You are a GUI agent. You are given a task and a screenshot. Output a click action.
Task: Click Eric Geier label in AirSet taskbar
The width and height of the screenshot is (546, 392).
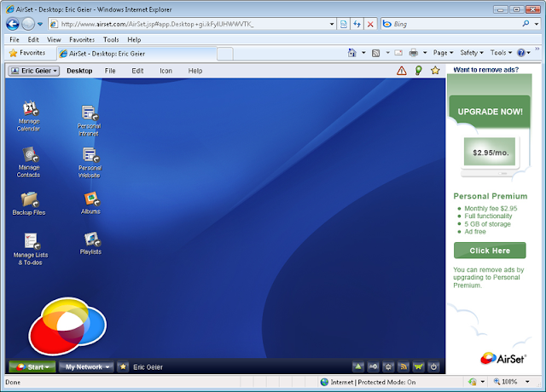pyautogui.click(x=148, y=367)
